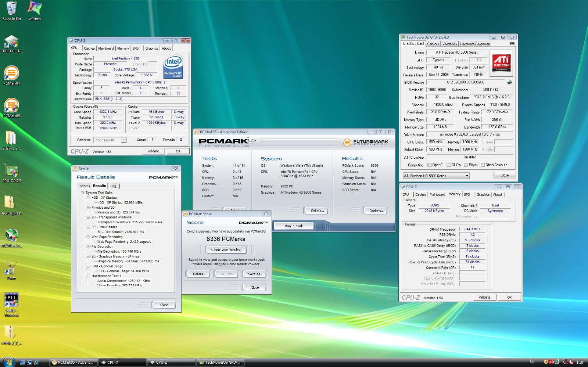Image resolution: width=588 pixels, height=367 pixels.
Task: Collapse the 3D - Pixel Shader node
Action: [88, 227]
